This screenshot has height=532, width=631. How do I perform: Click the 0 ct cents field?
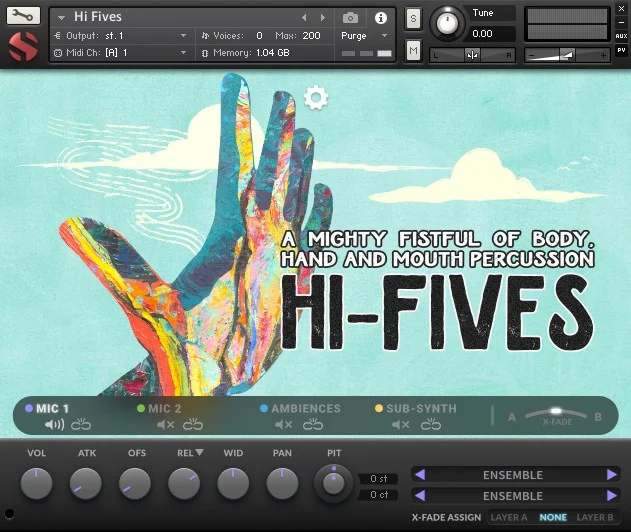(378, 495)
